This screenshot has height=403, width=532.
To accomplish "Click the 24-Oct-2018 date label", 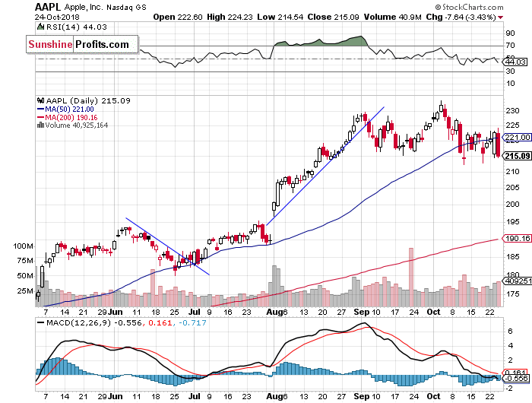I will [57, 17].
